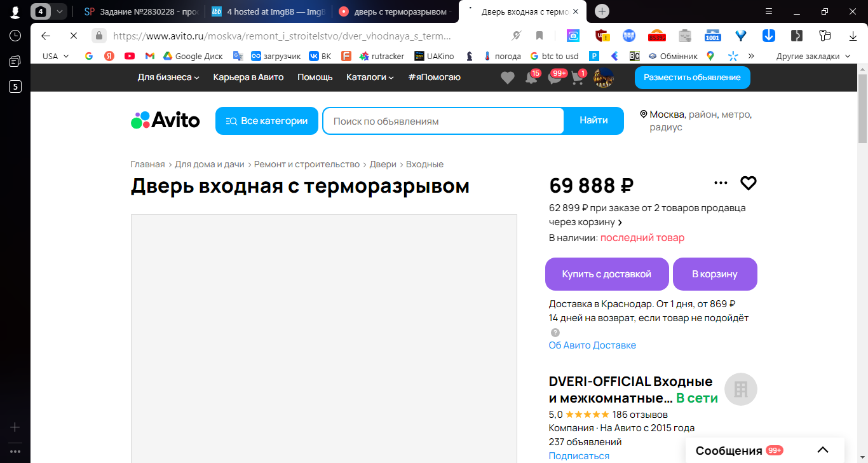Click Подписаться link for seller
Viewport: 868px width, 463px height.
click(x=579, y=456)
